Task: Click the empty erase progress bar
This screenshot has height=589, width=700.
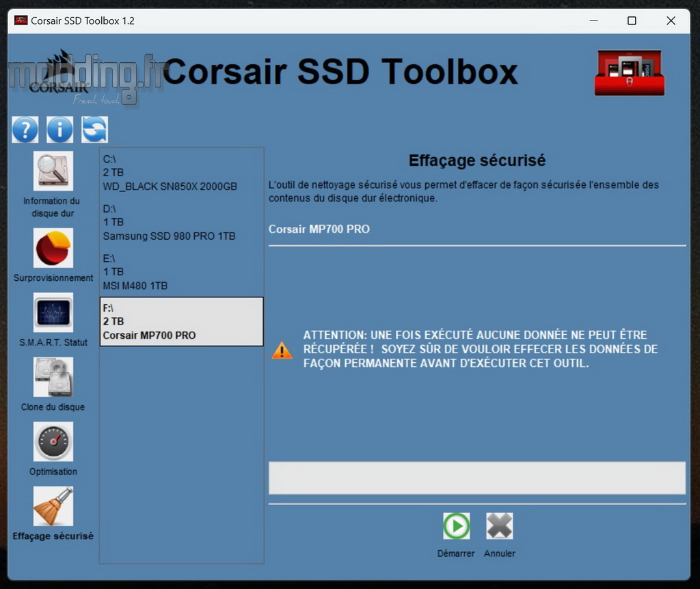Action: coord(476,478)
